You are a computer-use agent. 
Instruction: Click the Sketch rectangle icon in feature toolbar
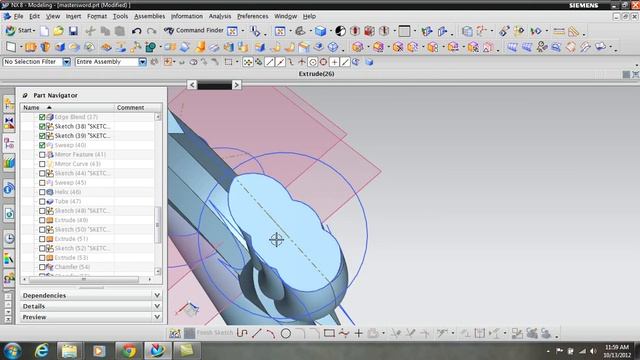point(11,47)
